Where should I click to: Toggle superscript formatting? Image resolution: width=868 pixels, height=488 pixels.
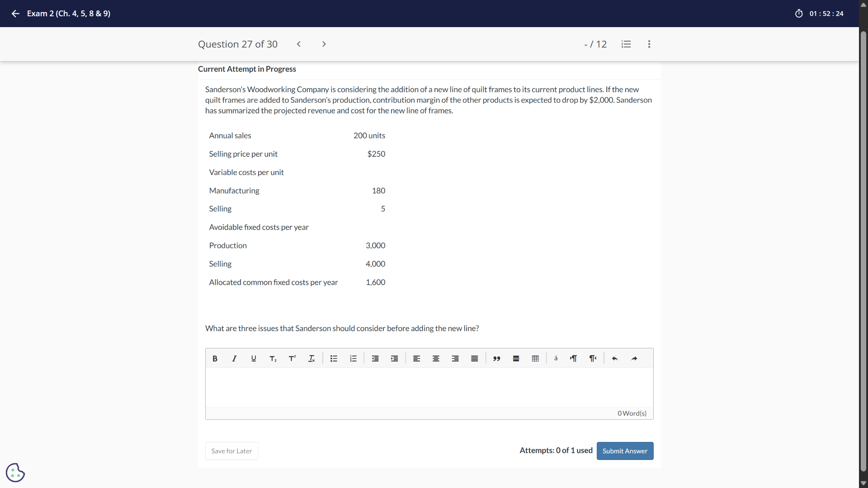(x=292, y=358)
